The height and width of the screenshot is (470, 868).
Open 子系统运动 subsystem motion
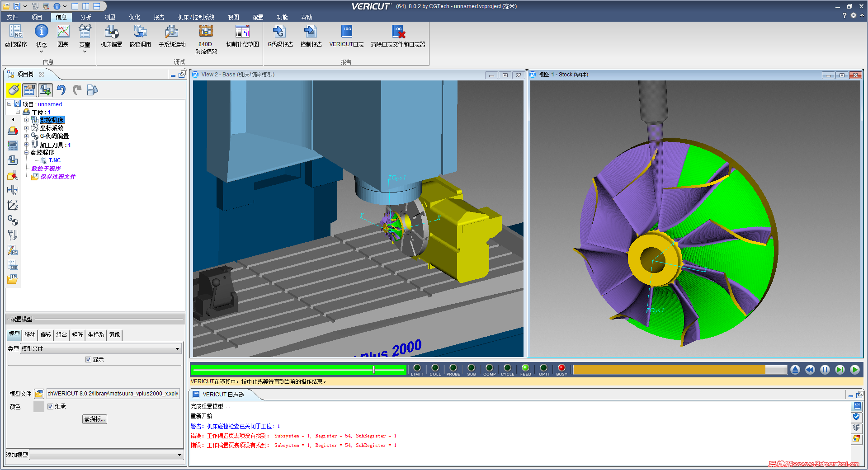coord(172,36)
